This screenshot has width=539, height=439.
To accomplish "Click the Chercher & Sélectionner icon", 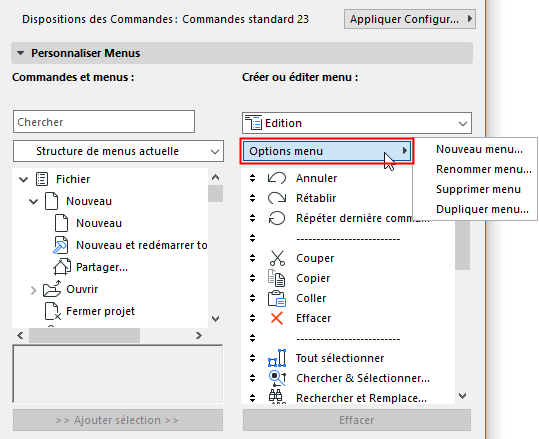I will click(277, 378).
